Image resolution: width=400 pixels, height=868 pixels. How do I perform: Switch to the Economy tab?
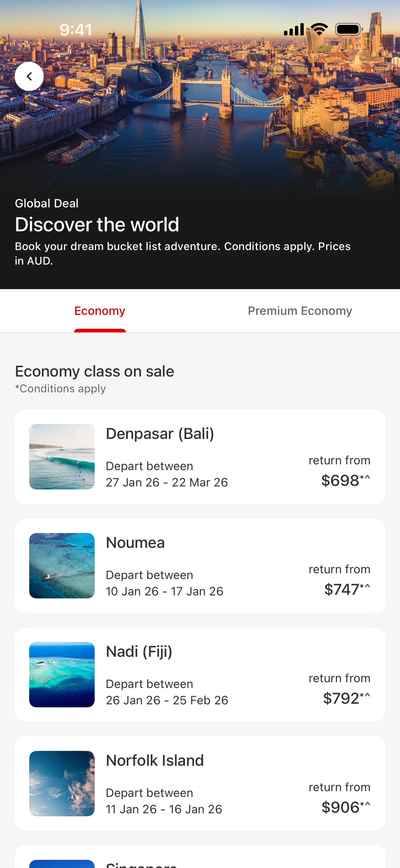(100, 311)
